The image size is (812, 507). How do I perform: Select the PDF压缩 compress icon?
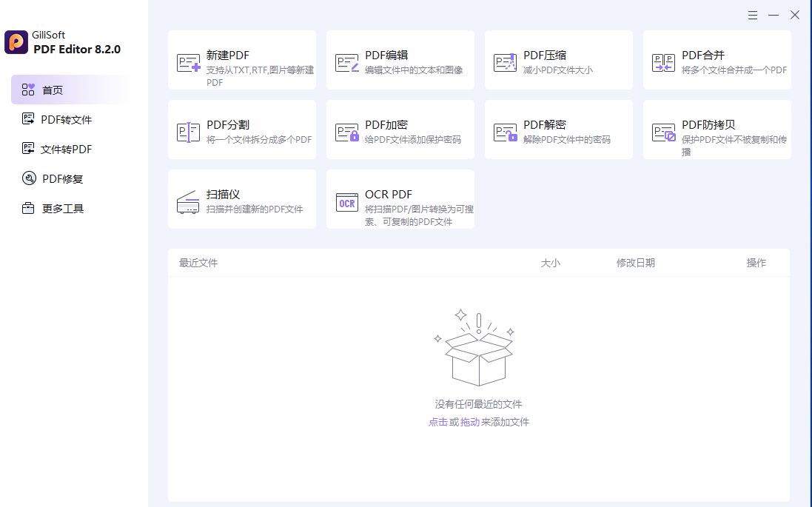pos(506,63)
